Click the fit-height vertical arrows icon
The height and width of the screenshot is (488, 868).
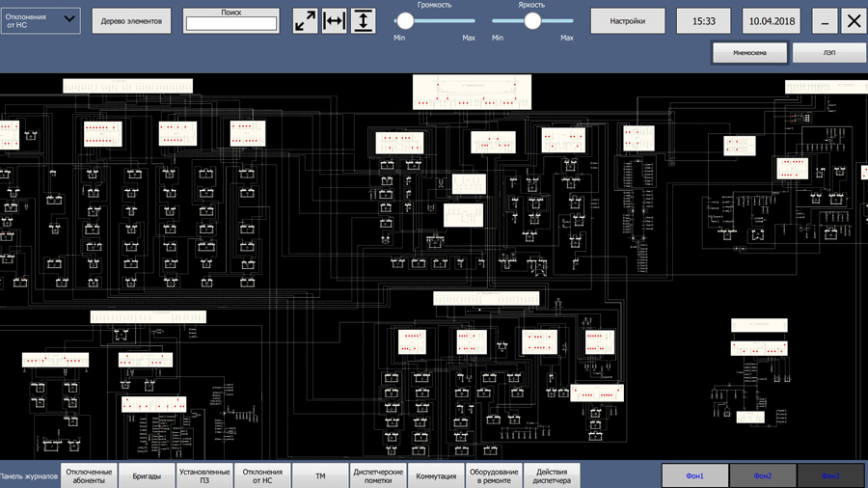coord(364,21)
